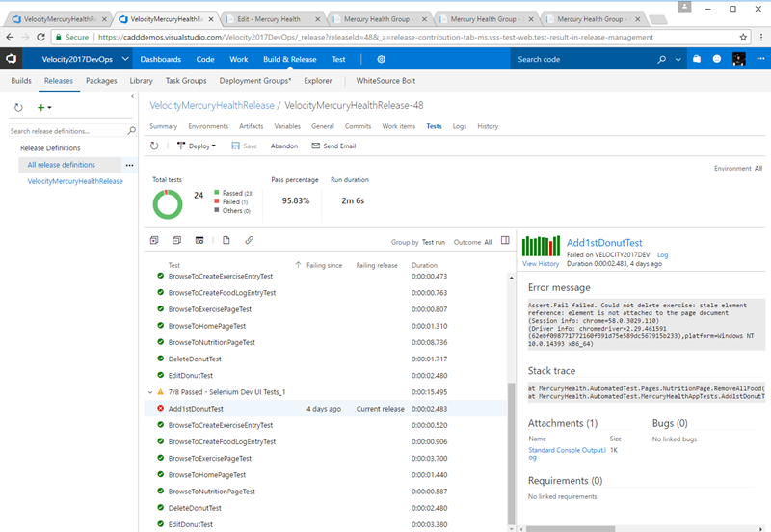Open the Chrome menu with three dots
The image size is (771, 532).
[x=761, y=37]
